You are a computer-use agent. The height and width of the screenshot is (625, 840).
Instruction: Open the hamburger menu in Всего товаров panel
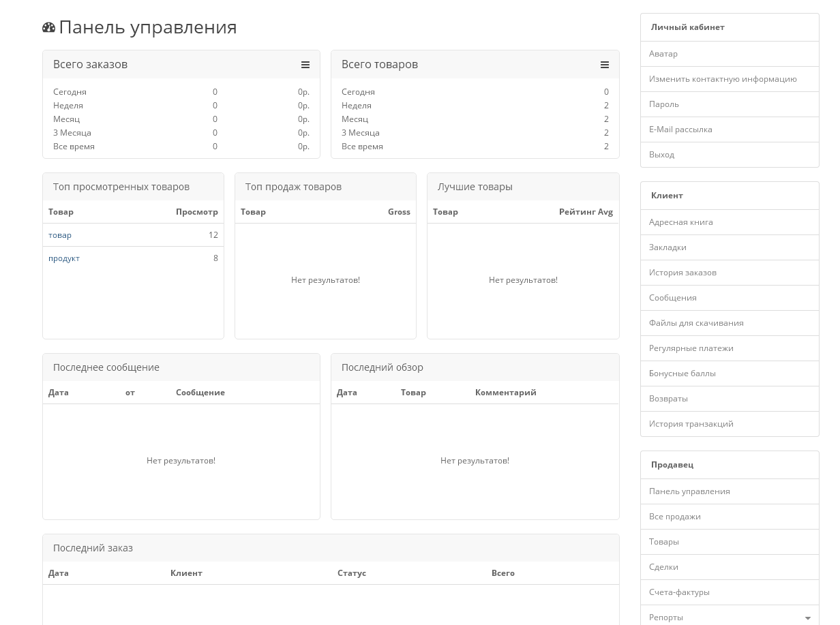pyautogui.click(x=604, y=65)
